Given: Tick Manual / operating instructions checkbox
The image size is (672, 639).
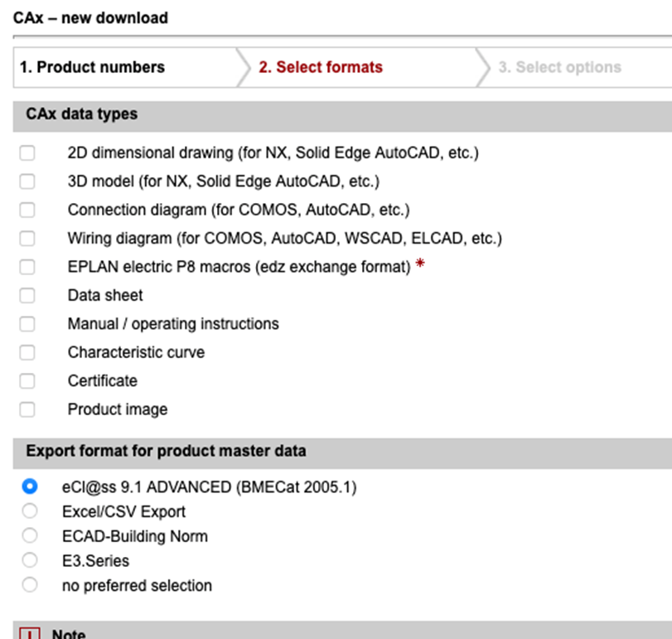Looking at the screenshot, I should tap(27, 324).
